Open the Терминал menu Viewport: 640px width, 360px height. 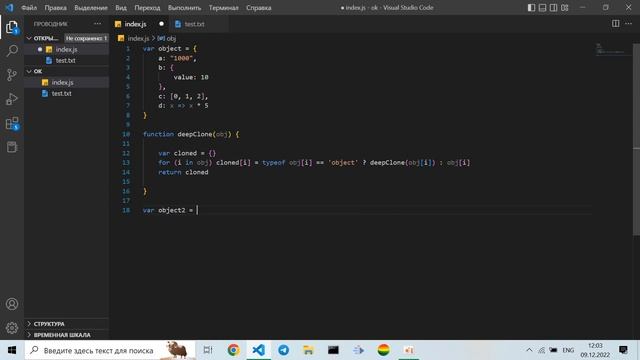pyautogui.click(x=224, y=8)
